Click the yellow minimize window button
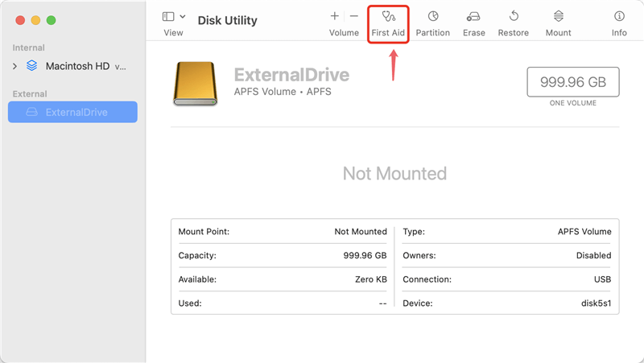The image size is (644, 363). (35, 19)
